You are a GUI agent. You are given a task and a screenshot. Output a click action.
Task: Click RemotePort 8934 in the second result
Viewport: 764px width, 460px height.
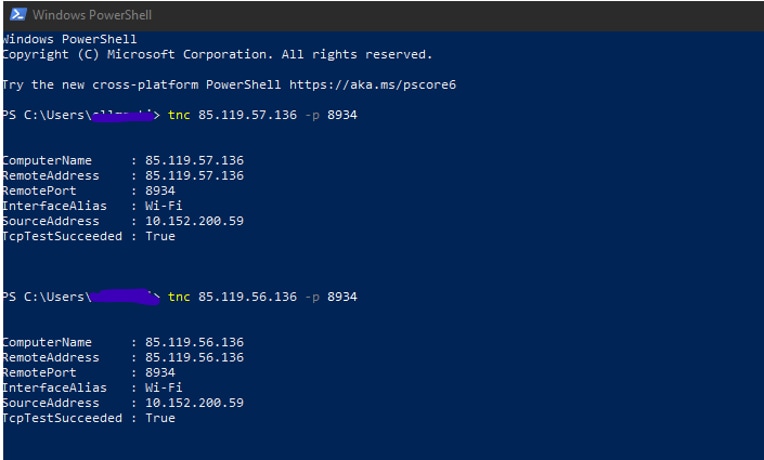160,372
